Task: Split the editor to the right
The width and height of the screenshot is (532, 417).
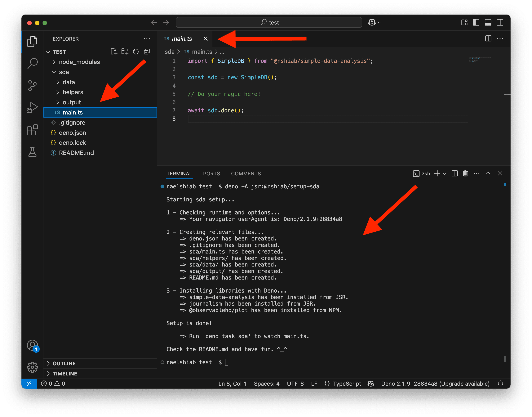Action: point(488,38)
